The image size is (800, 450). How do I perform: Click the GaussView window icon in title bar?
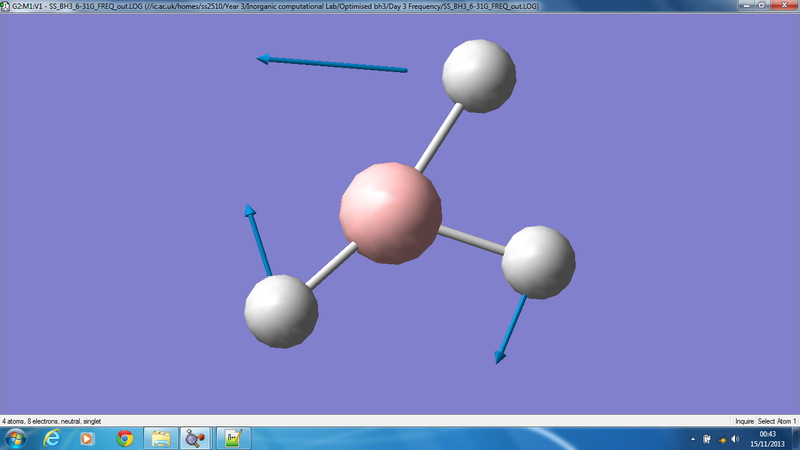(x=5, y=6)
